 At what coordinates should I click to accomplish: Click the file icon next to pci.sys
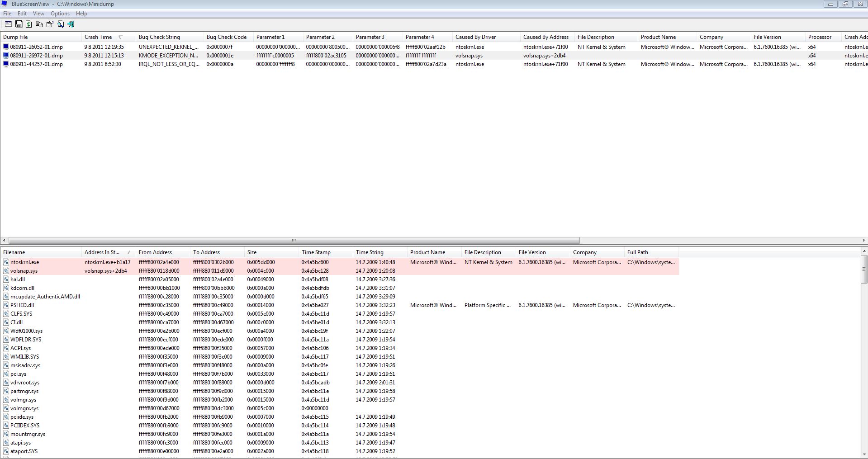[6, 374]
